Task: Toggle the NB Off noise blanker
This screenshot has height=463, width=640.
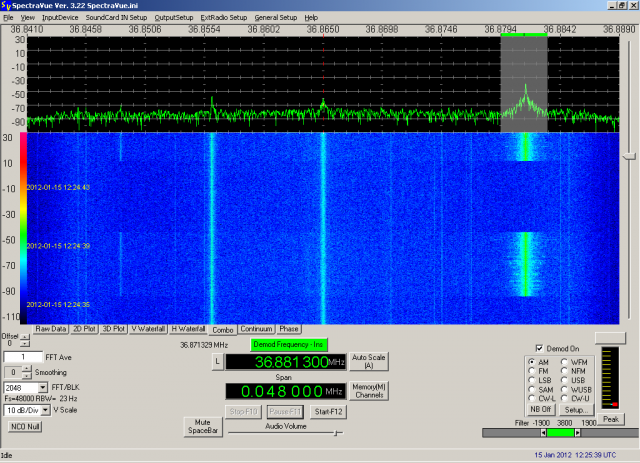Action: [541, 409]
